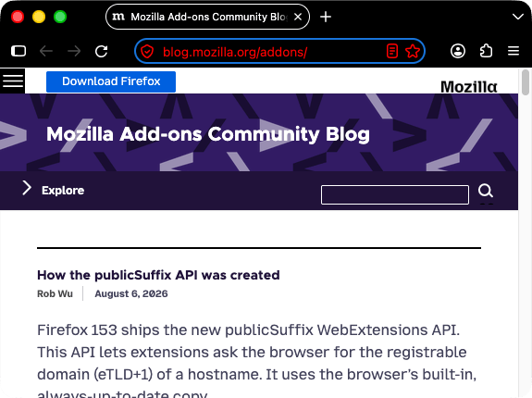Open Mozilla Add-ons Community Blog heading
Viewport: 532px width, 398px height.
(208, 134)
